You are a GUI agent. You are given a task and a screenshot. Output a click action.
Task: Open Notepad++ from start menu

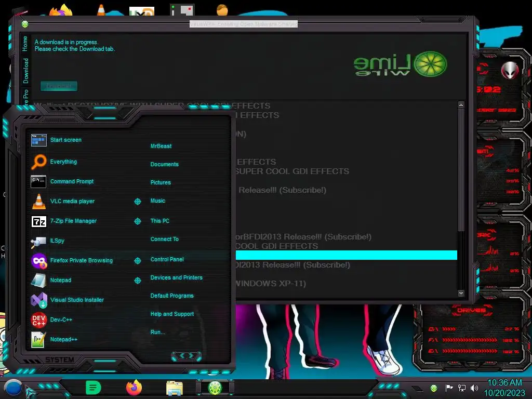pyautogui.click(x=54, y=339)
